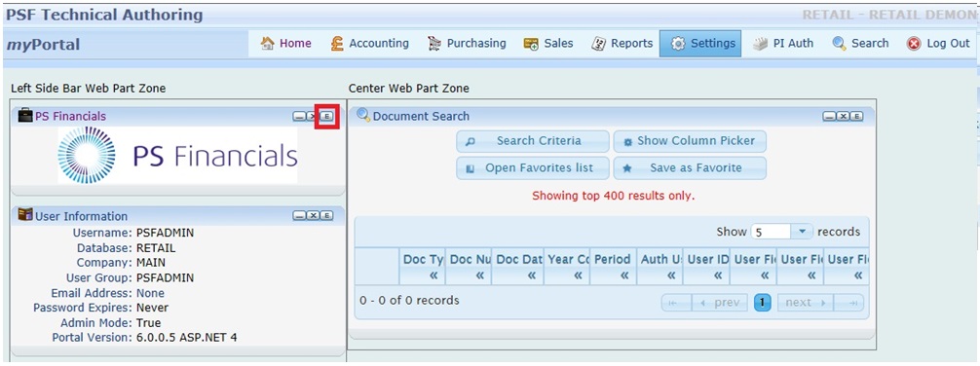Jump to last page of results

coord(849,303)
